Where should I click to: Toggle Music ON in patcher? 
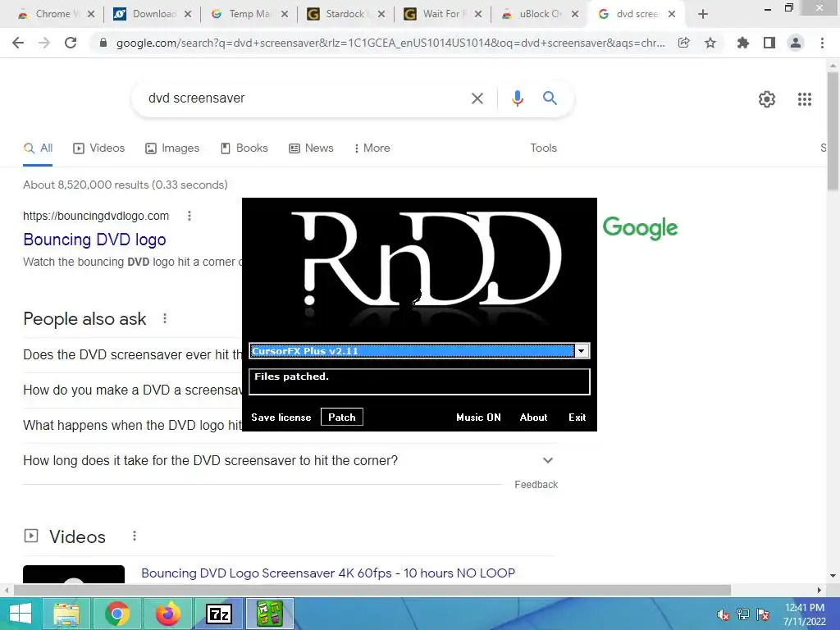tap(478, 418)
